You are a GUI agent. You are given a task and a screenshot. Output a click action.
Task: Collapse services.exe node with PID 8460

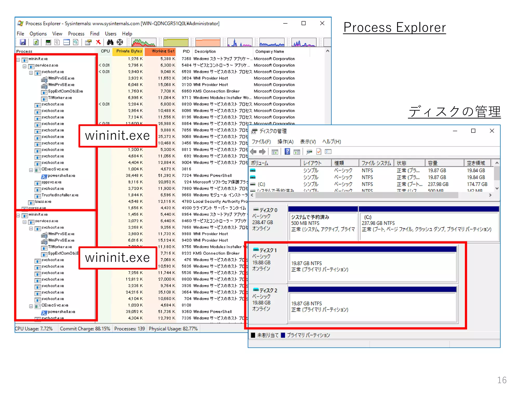coord(24,222)
